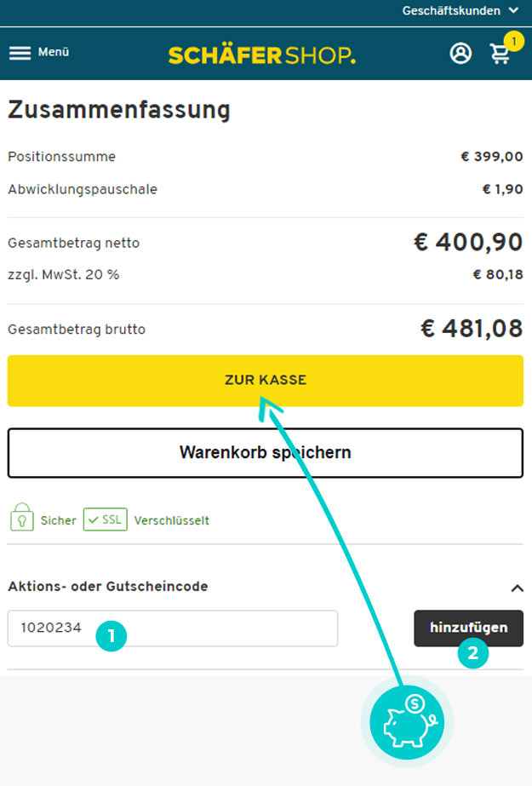
Task: Go to SchäferShop home via logo
Action: (262, 55)
